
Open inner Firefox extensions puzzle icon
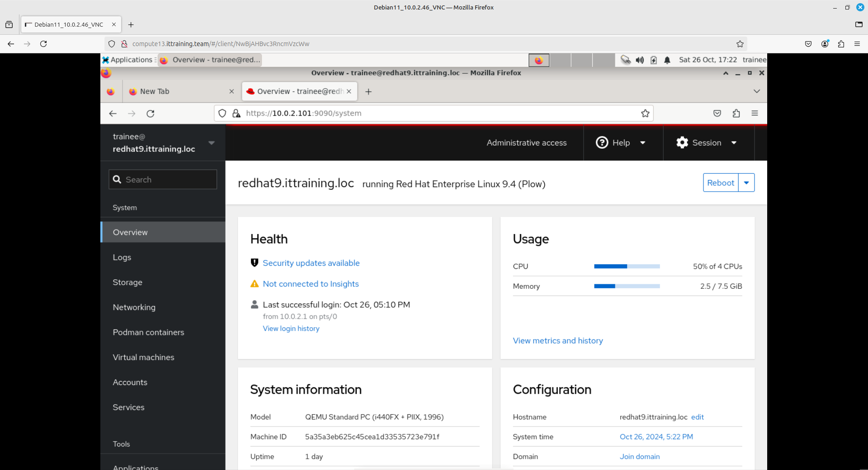point(736,113)
